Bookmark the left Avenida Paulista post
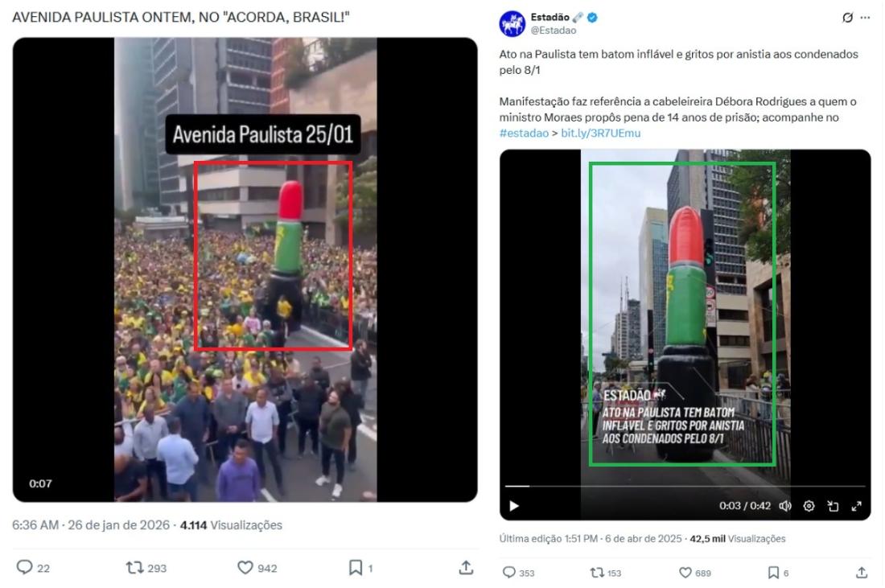 [355, 567]
